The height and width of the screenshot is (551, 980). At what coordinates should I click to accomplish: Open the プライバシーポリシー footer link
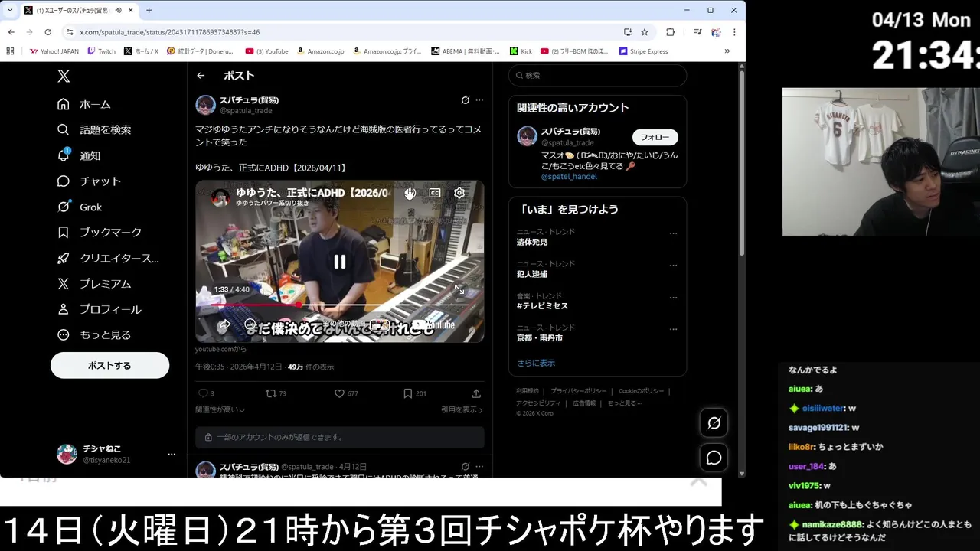click(578, 391)
